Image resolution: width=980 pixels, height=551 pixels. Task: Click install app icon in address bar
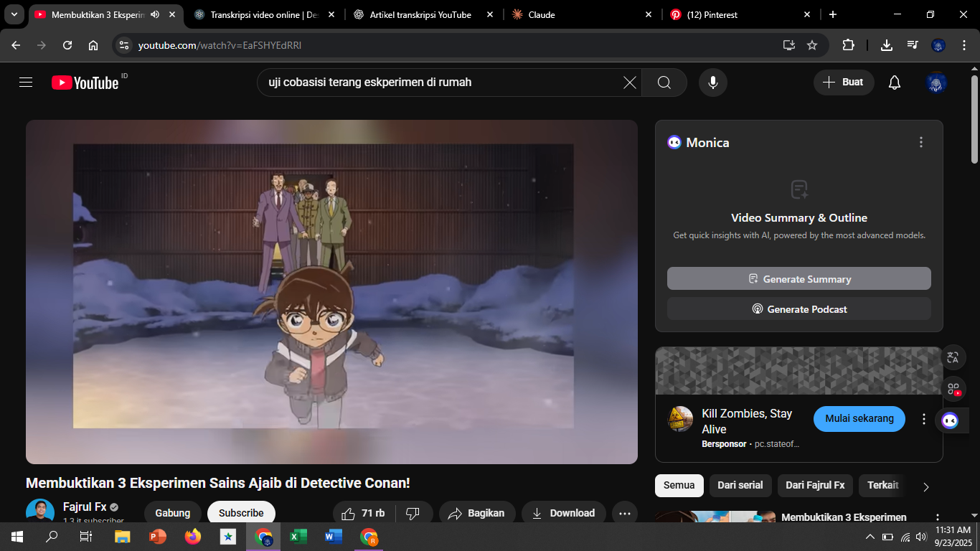click(x=789, y=45)
